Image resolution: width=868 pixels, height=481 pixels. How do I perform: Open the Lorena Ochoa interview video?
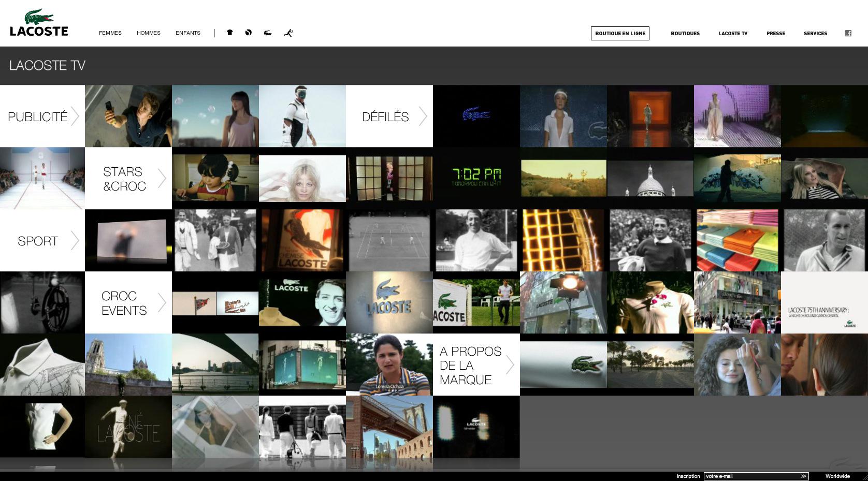[x=389, y=365]
